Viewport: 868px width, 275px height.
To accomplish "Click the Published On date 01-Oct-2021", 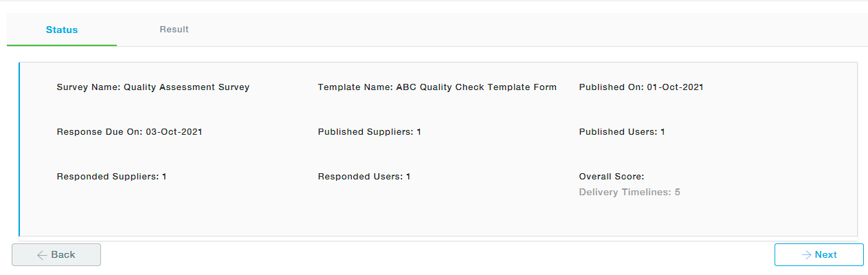I will point(675,87).
